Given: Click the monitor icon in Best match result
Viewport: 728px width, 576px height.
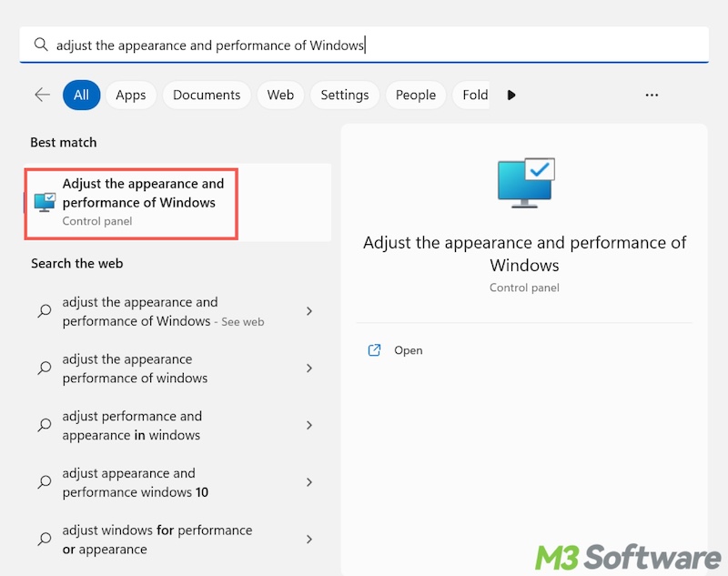Looking at the screenshot, I should point(45,201).
